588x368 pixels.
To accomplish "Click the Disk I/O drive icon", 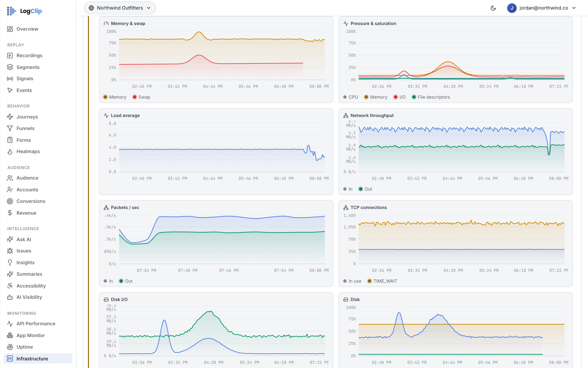I will (106, 300).
